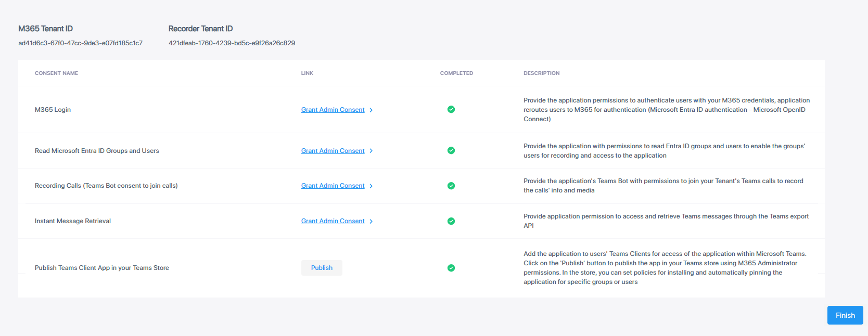
Task: Click the Description column header
Action: pyautogui.click(x=541, y=73)
